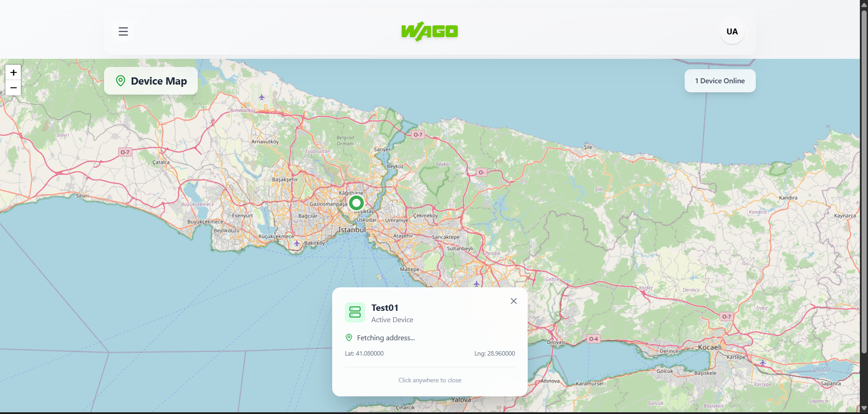868x414 pixels.
Task: Open the UA user avatar menu
Action: 732,32
